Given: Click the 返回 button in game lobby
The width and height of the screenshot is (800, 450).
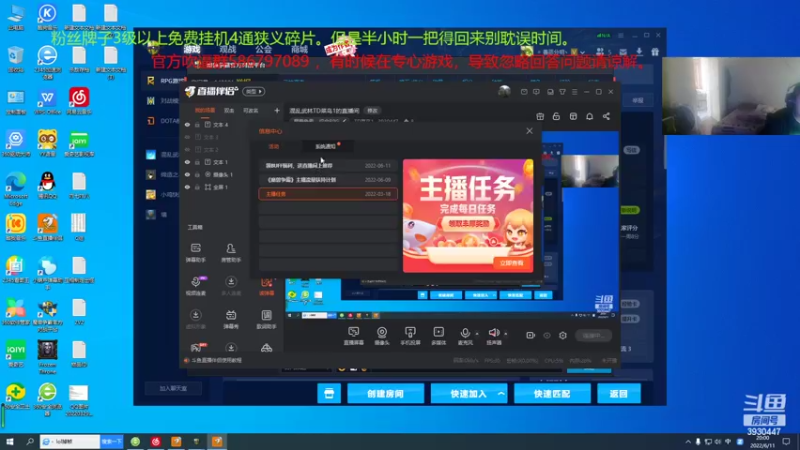Looking at the screenshot, I should 618,394.
